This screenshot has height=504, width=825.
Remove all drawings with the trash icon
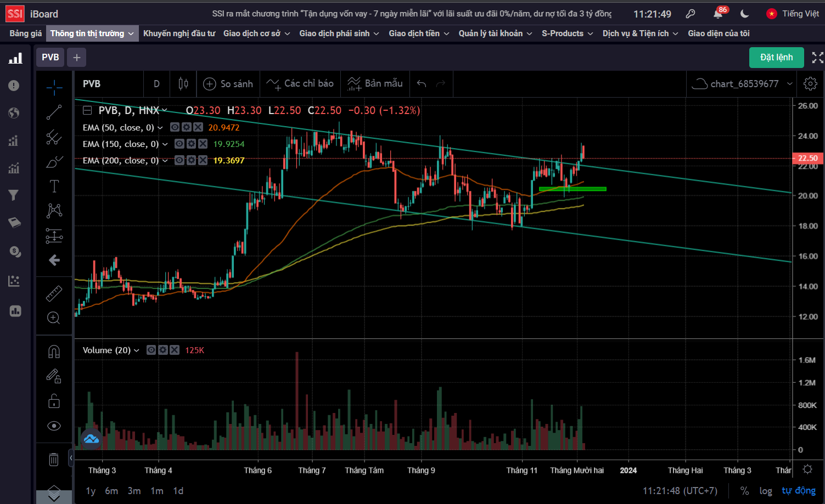click(x=54, y=460)
